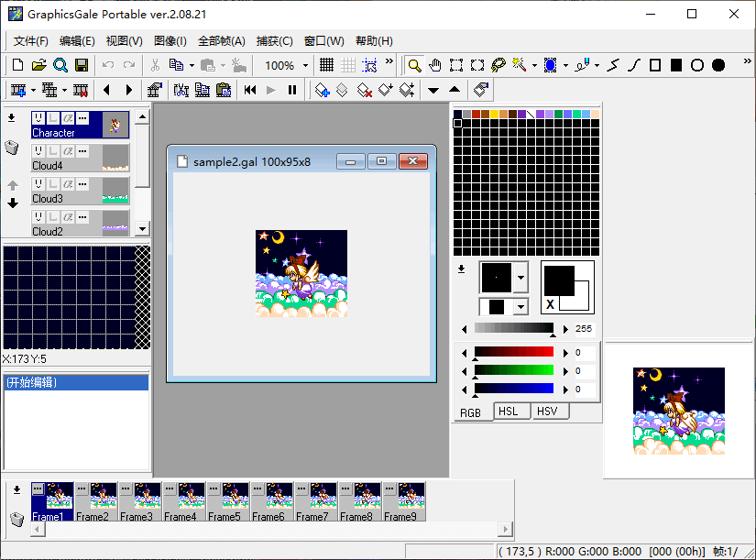Screen dimensions: 756x560
Task: Select the yellow Zoom magnifier tool
Action: [414, 65]
